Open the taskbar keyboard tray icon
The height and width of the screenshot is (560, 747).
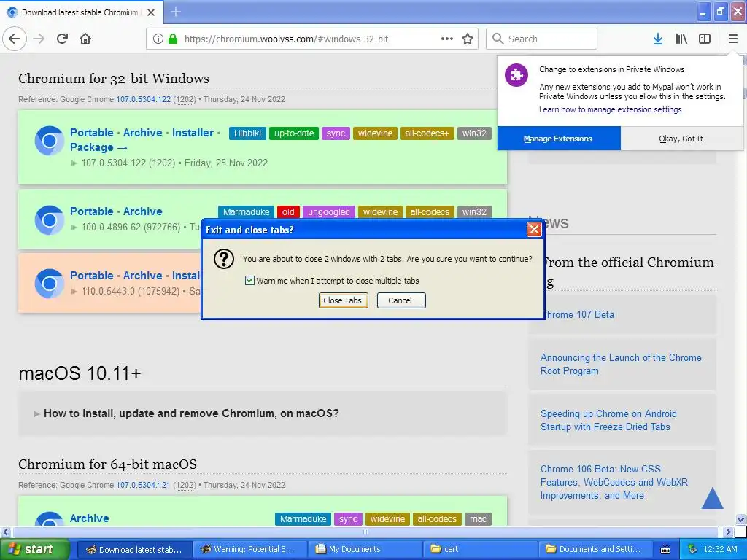(x=665, y=550)
